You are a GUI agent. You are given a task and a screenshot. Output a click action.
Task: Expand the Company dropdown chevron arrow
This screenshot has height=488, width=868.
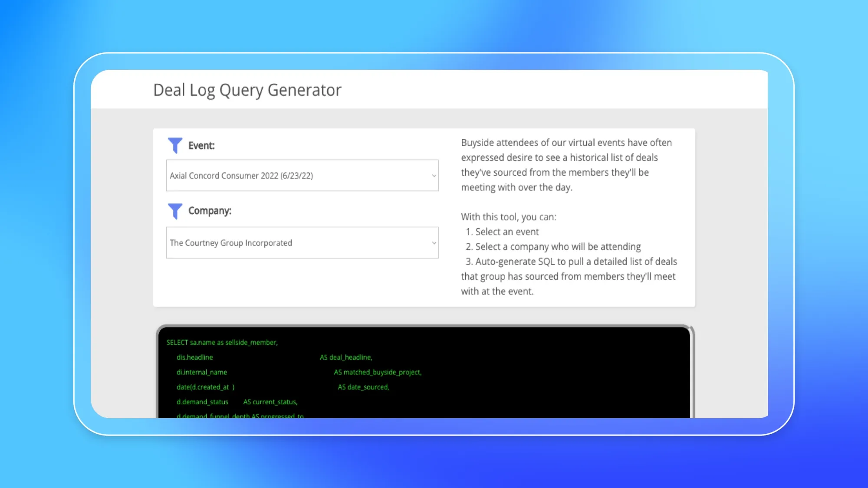tap(434, 243)
